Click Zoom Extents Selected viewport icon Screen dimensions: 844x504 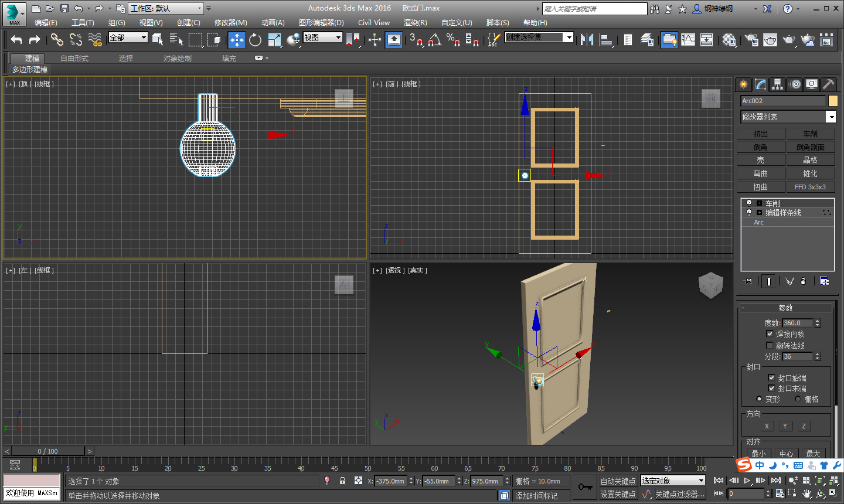[x=819, y=481]
